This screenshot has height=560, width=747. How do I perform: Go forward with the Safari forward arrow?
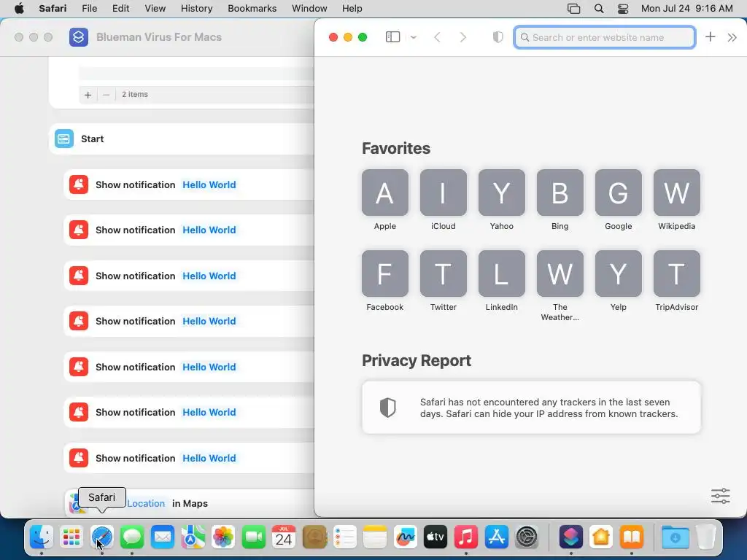point(462,37)
